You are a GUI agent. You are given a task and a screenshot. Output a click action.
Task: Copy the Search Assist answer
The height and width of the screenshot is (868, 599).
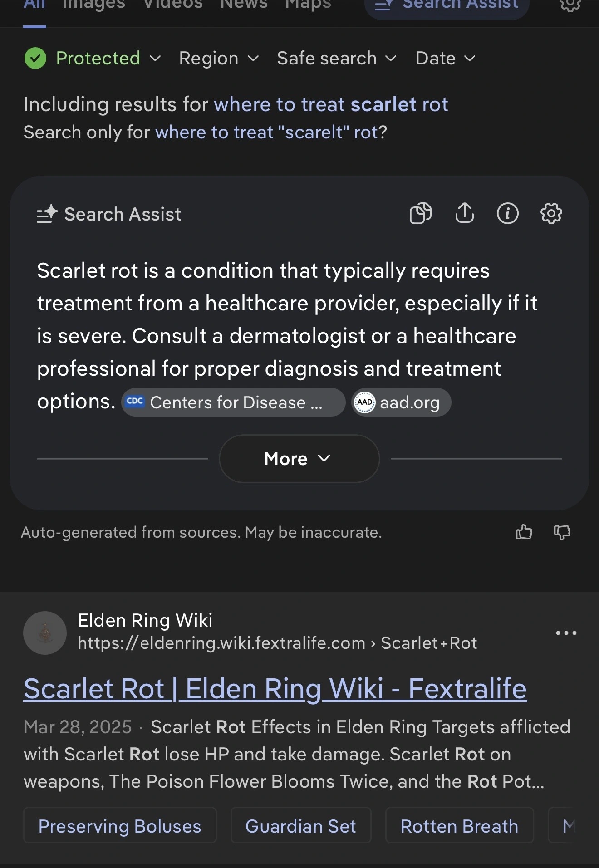tap(420, 213)
